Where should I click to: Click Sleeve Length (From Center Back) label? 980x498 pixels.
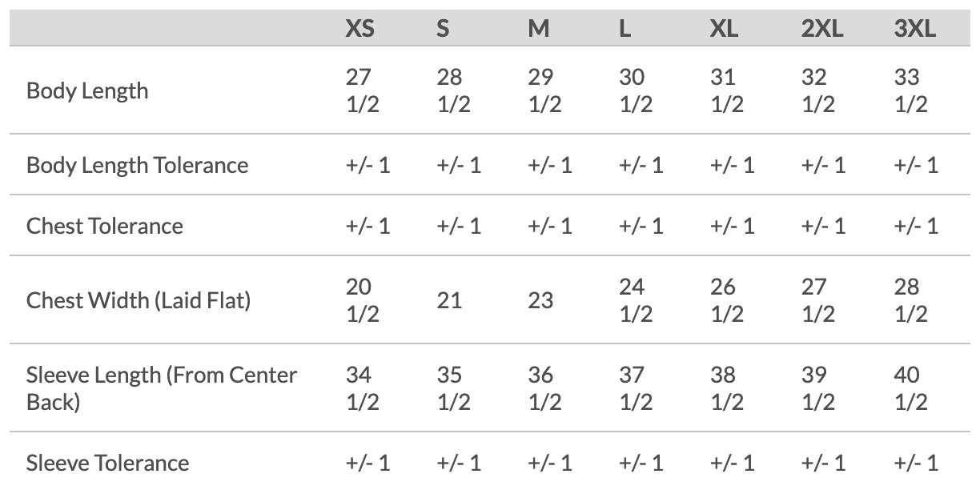pyautogui.click(x=161, y=388)
